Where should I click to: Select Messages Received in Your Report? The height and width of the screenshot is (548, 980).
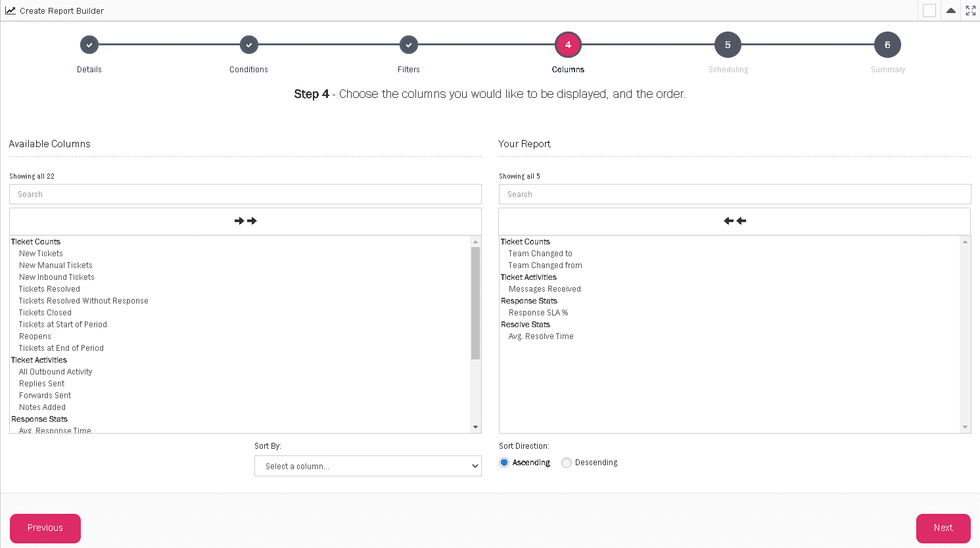point(544,289)
